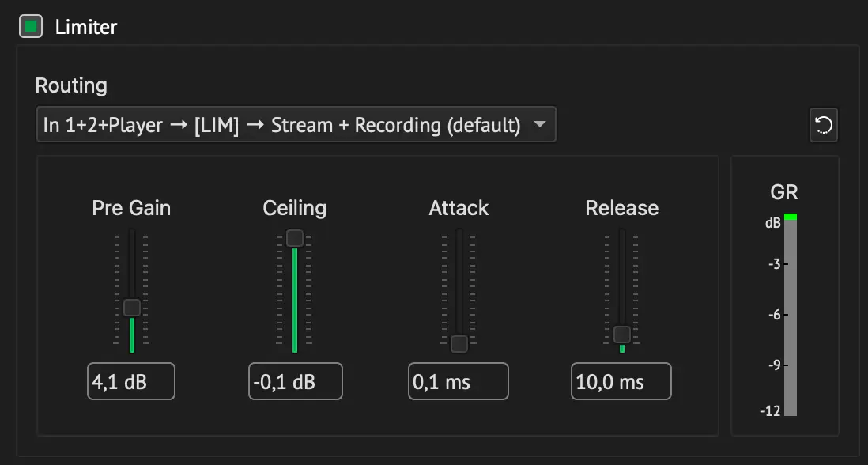
Task: Open the Routing dropdown menu
Action: (296, 125)
